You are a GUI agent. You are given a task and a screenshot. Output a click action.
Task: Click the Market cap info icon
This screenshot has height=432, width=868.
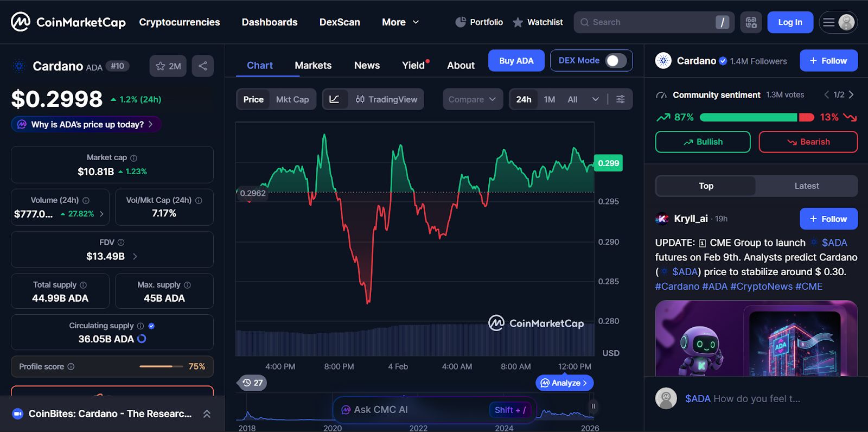click(133, 158)
